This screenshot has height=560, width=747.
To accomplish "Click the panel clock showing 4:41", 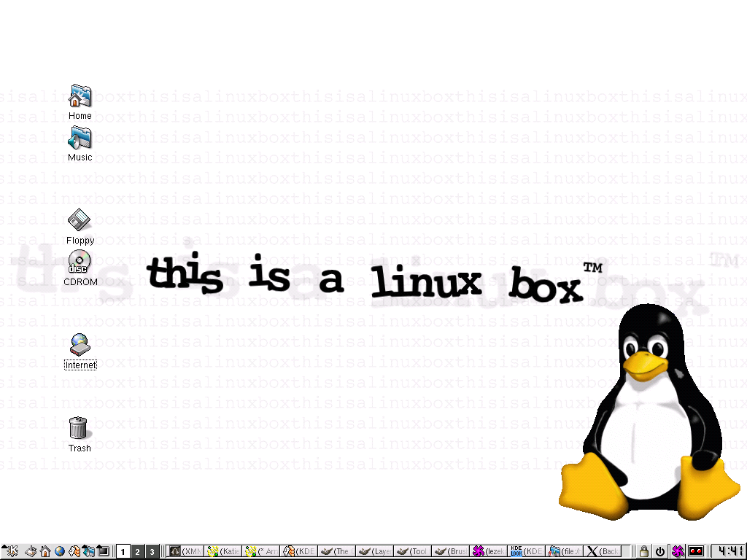I will pyautogui.click(x=727, y=551).
